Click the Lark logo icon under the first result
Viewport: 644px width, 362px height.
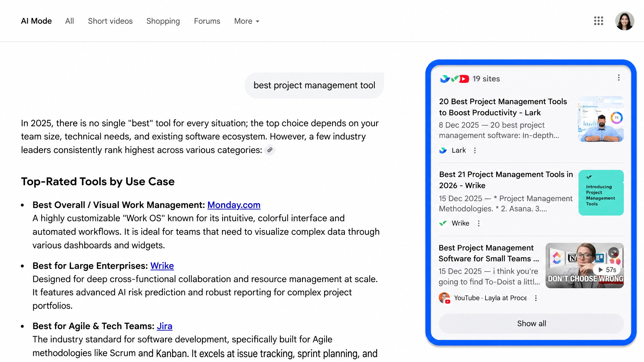443,150
